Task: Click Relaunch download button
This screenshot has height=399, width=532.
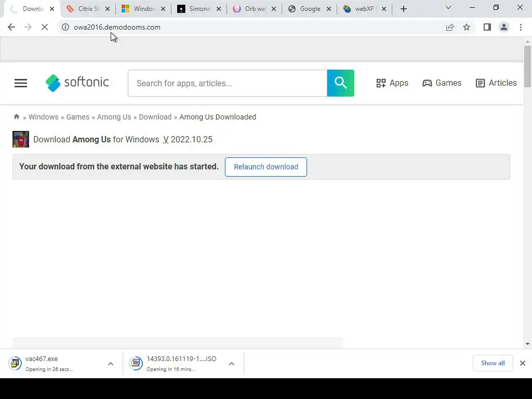Action: tap(266, 167)
